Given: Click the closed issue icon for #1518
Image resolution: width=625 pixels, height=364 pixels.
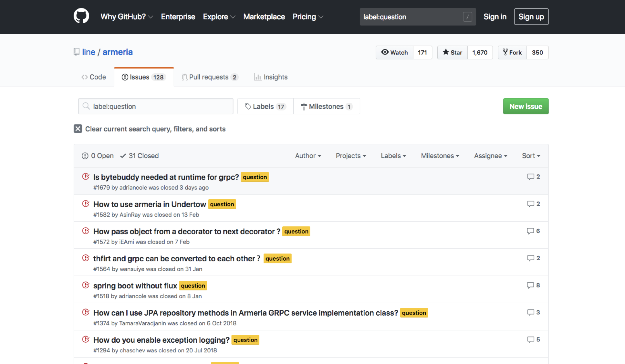Looking at the screenshot, I should tap(86, 285).
